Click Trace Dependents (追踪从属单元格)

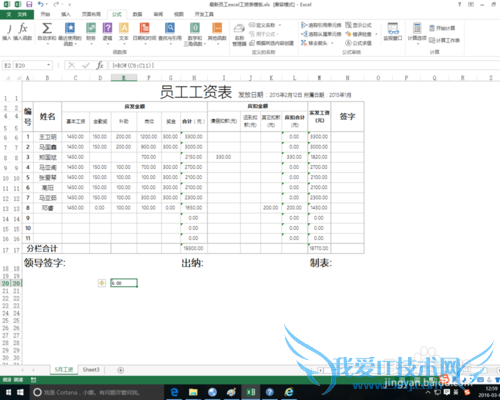pos(321,34)
